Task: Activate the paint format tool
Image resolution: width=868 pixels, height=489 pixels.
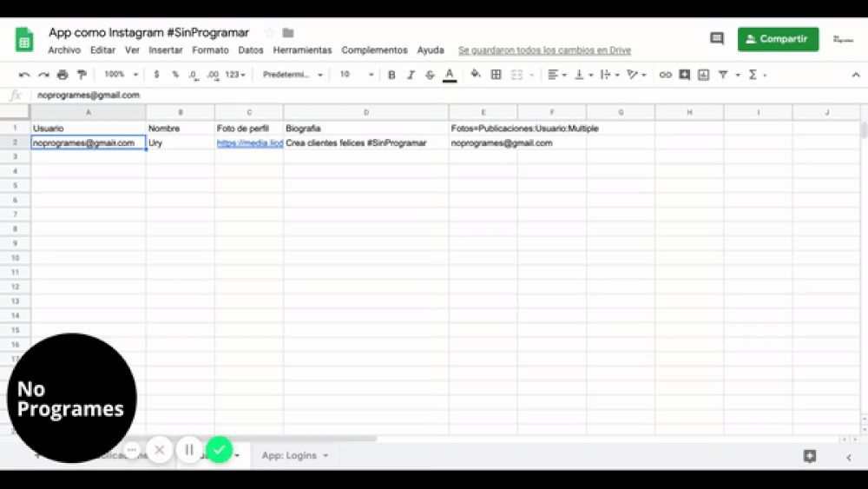Action: tap(82, 75)
